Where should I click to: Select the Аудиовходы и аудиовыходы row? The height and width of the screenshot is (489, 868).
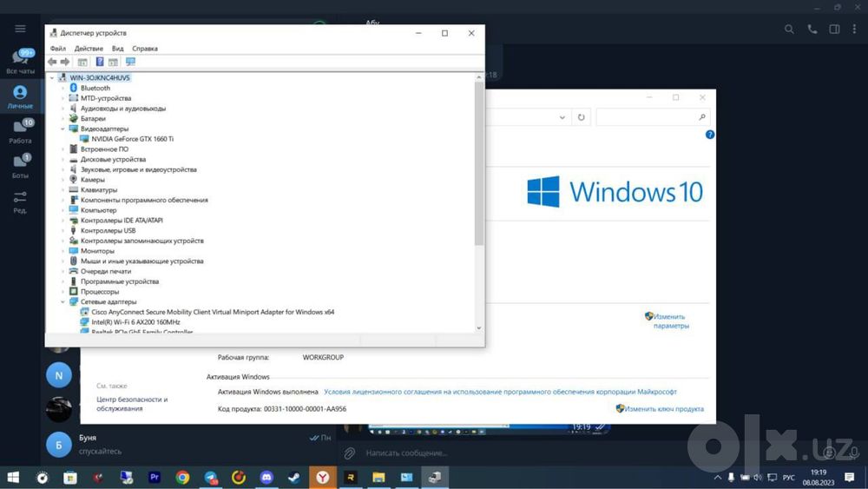[x=123, y=109]
